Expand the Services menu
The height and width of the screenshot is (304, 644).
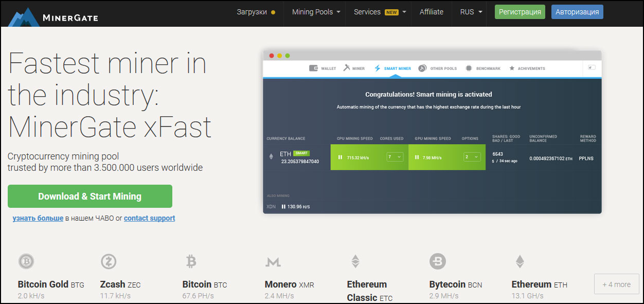[380, 12]
